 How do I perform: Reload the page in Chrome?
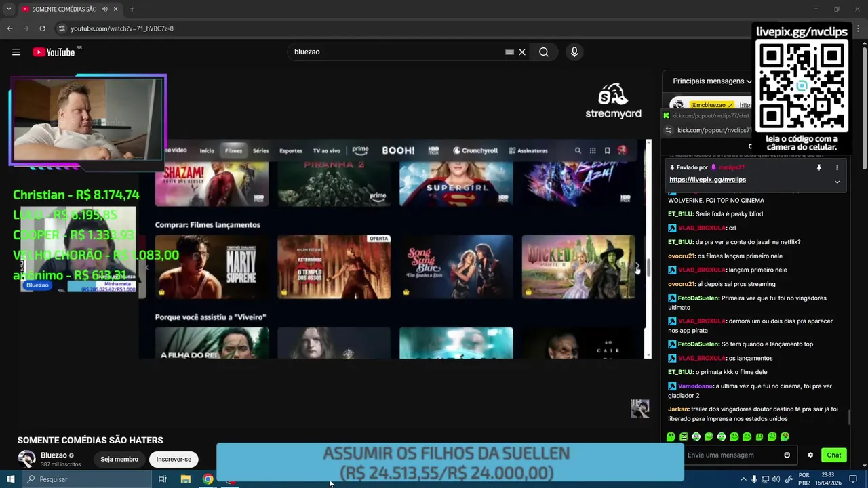coord(42,28)
